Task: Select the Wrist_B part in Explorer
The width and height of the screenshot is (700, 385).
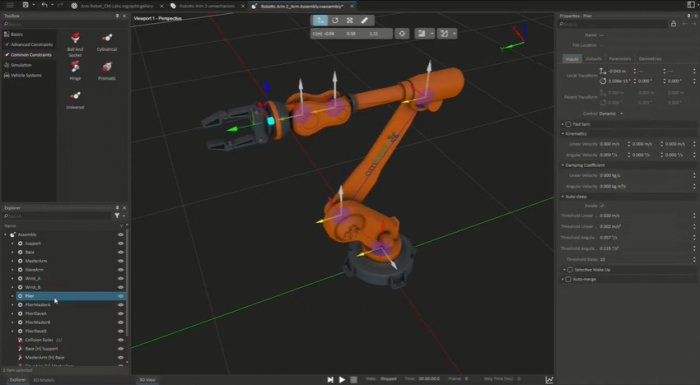Action: [x=33, y=287]
